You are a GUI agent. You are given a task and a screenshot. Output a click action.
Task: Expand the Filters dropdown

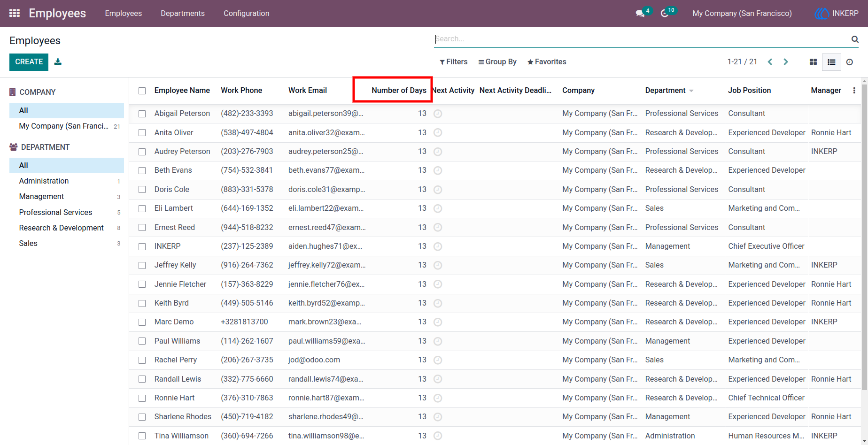coord(454,62)
